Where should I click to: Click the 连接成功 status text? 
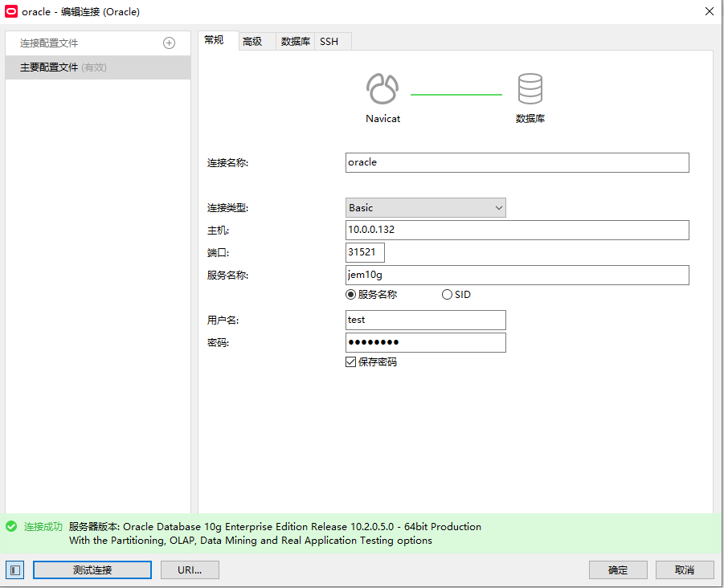pyautogui.click(x=43, y=527)
